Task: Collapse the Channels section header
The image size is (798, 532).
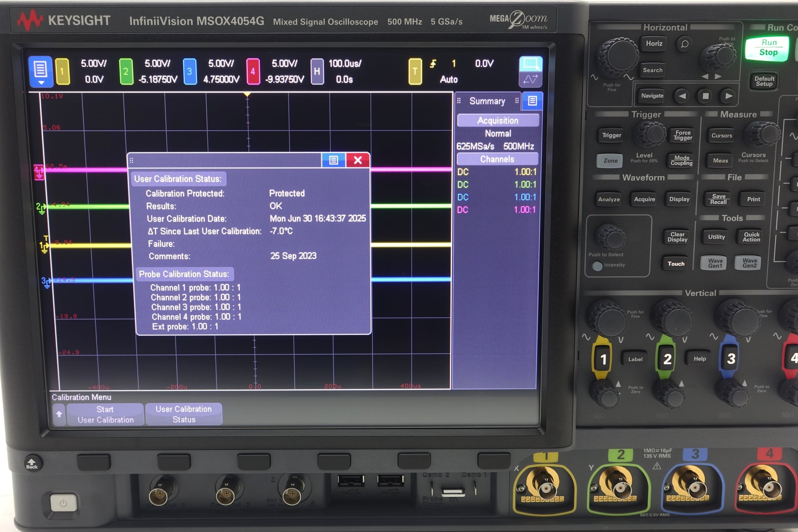Action: (x=498, y=159)
